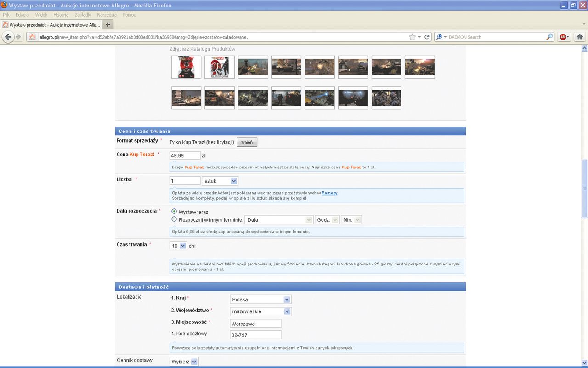Open the 'Kraj' country dropdown showing Polska
588x368 pixels.
pyautogui.click(x=260, y=299)
